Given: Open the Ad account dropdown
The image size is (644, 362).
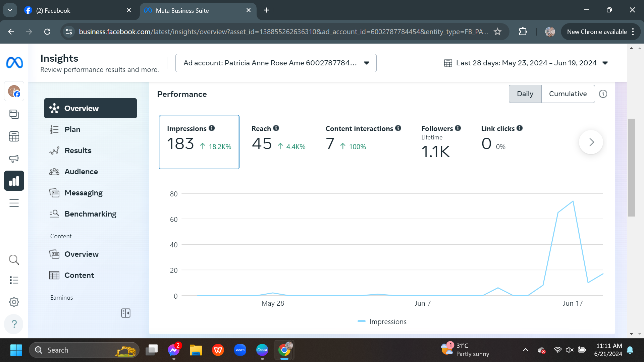Looking at the screenshot, I should click(x=276, y=63).
